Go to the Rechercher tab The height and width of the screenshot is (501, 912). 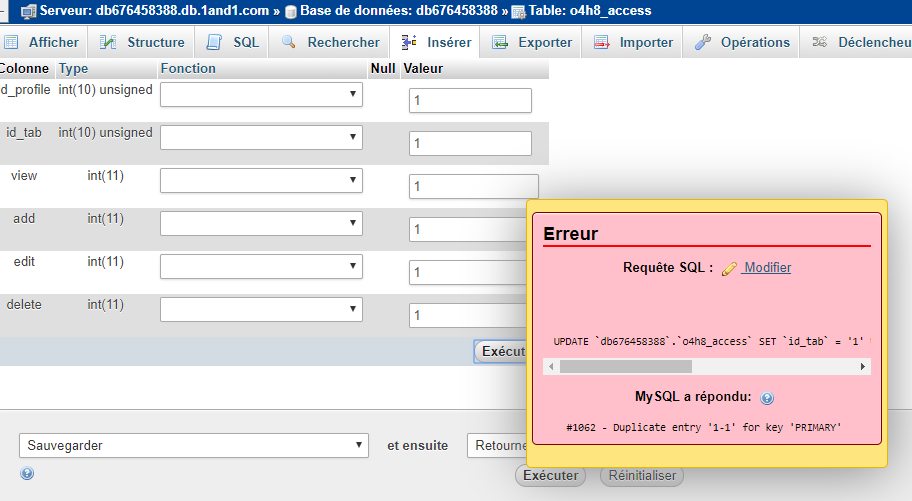click(x=329, y=42)
